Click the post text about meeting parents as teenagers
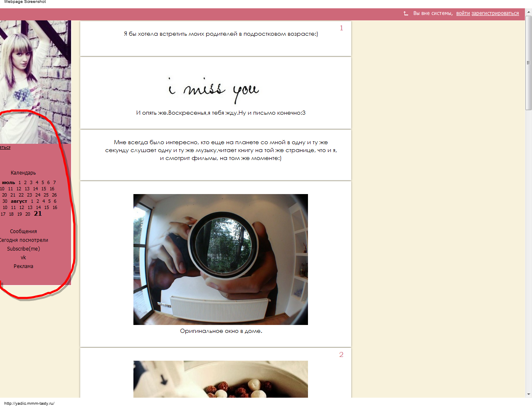 221,34
